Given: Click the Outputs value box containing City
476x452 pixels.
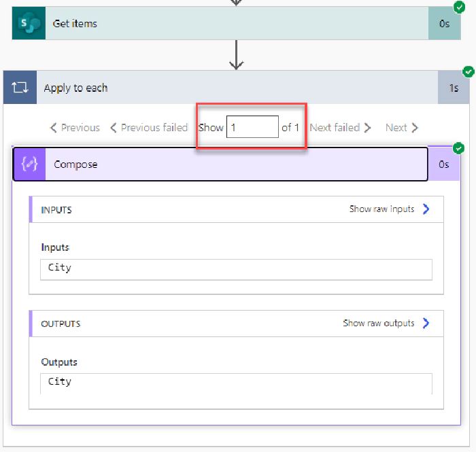Looking at the screenshot, I should (236, 383).
